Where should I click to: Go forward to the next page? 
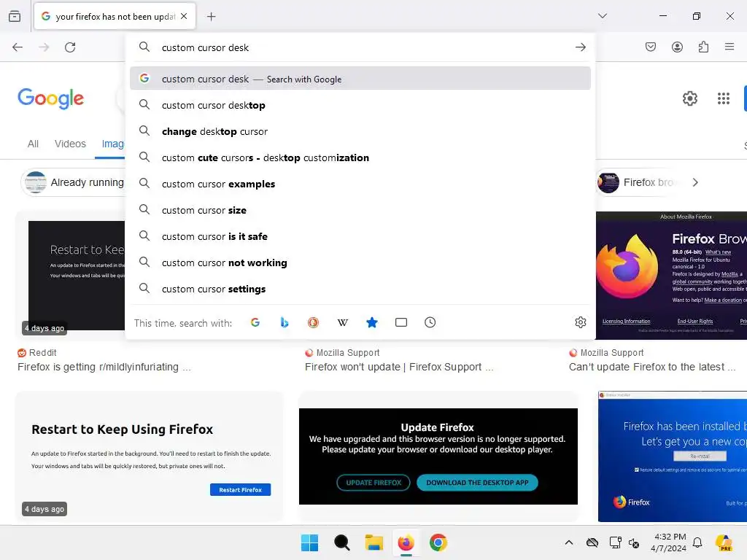[x=44, y=47]
